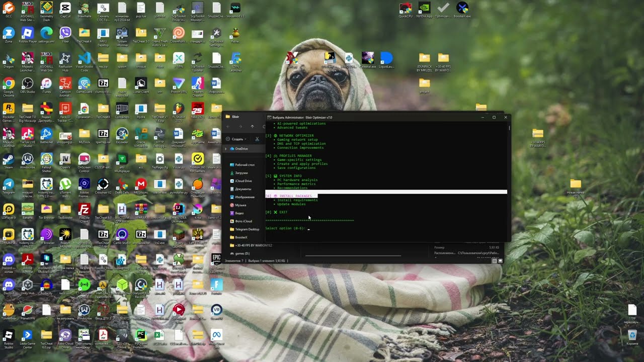Viewport: 644px width, 362px height.
Task: Open the Steam desktop shortcut
Action: (9, 161)
